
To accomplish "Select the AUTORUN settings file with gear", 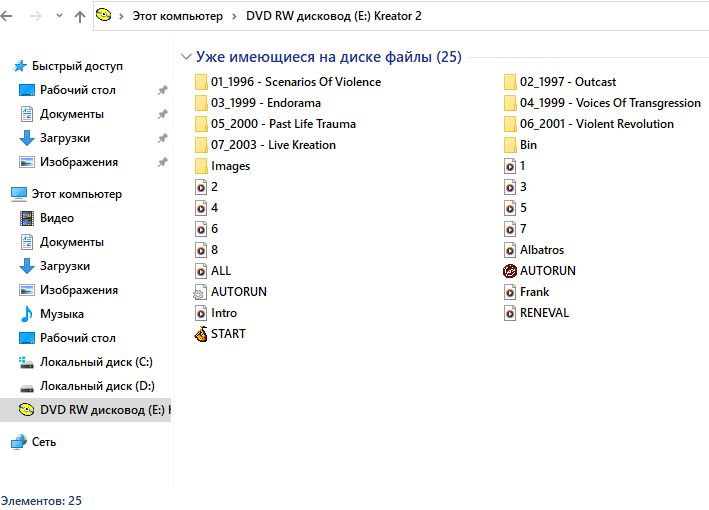I will point(230,292).
